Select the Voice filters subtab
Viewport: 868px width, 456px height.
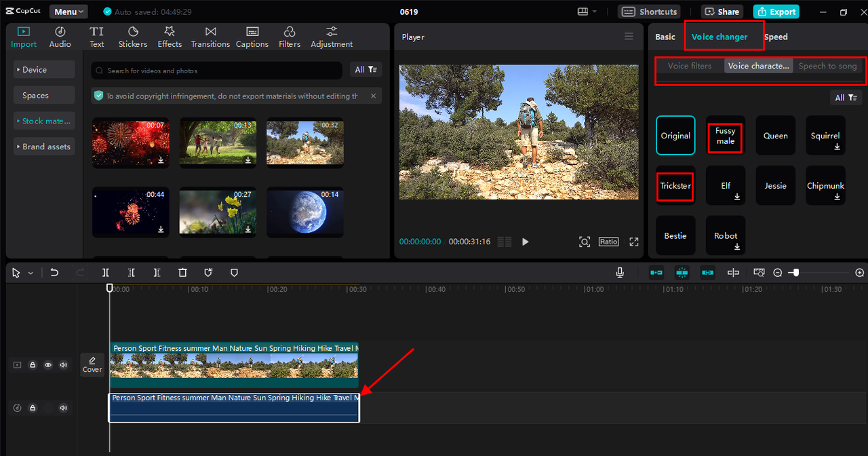coord(690,66)
